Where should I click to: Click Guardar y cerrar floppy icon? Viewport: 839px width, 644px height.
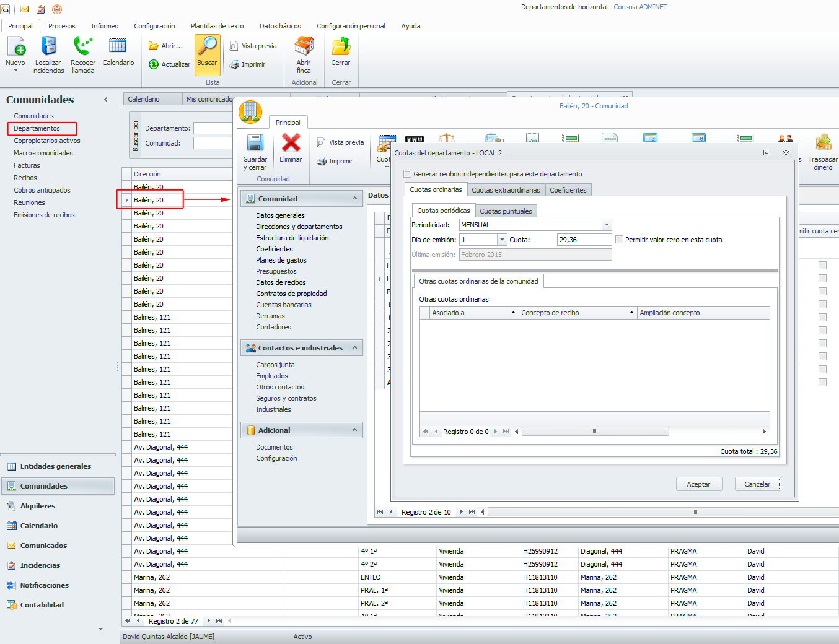255,144
